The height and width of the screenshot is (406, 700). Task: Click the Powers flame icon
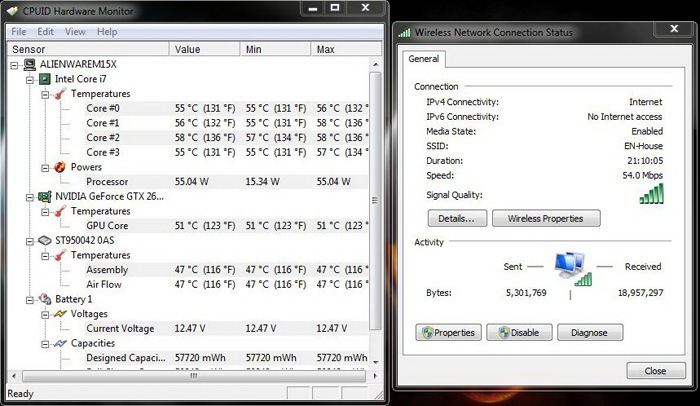[x=60, y=167]
